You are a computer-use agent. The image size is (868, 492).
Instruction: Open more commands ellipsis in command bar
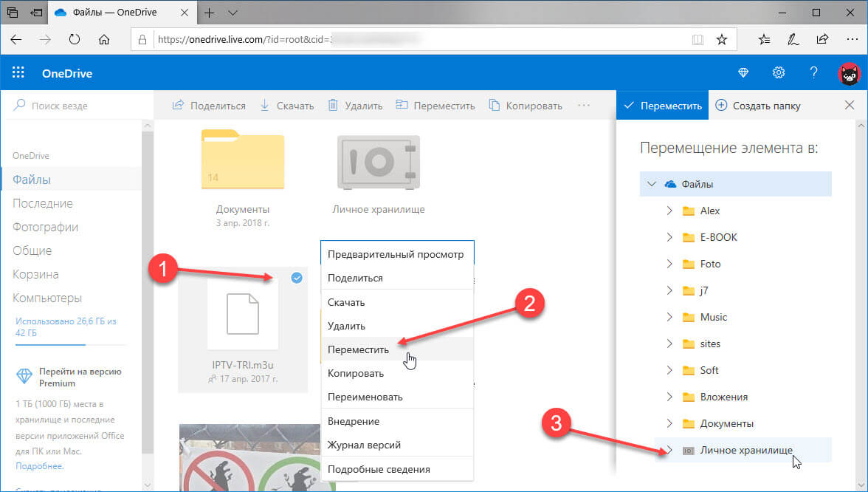point(583,105)
